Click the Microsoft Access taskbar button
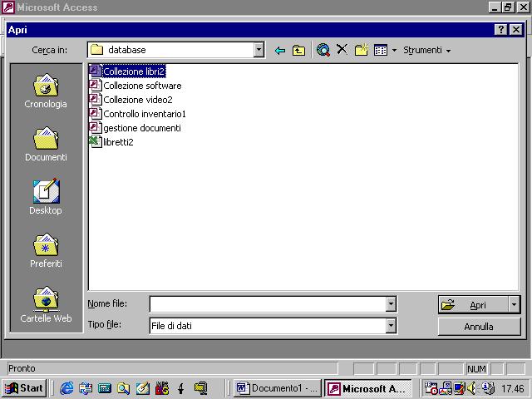 [x=367, y=388]
